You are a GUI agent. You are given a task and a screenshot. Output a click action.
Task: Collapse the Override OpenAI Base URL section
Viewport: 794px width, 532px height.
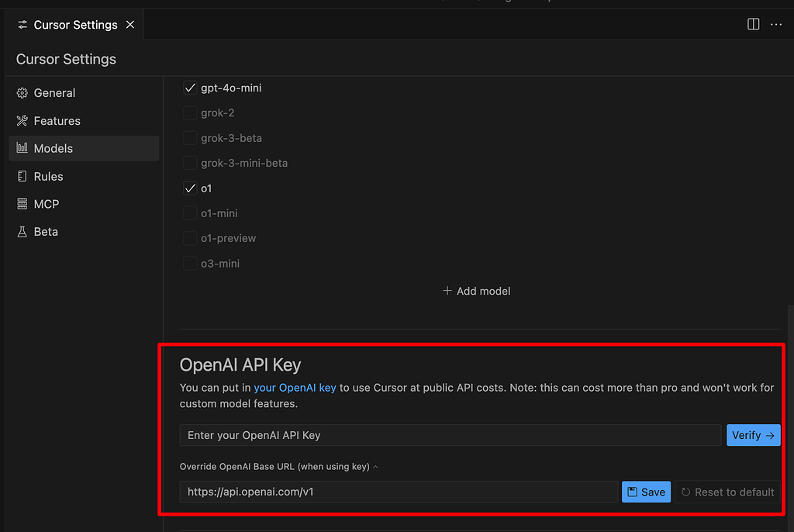[279, 466]
